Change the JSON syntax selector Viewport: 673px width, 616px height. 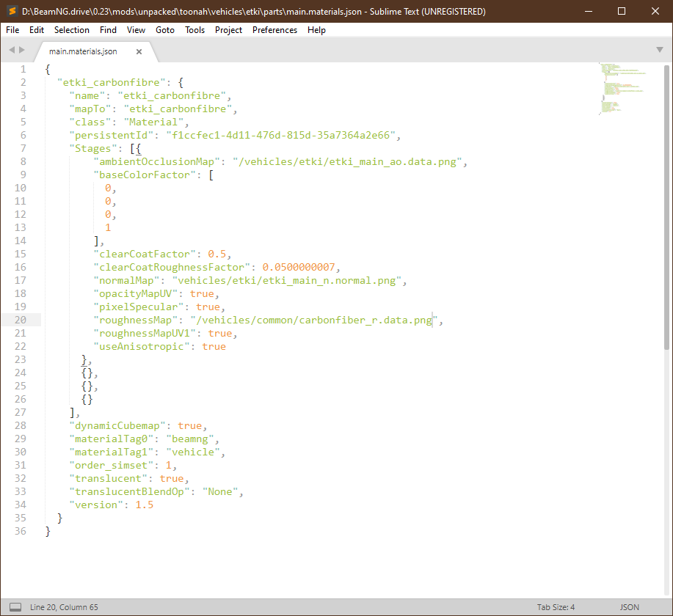pos(629,607)
